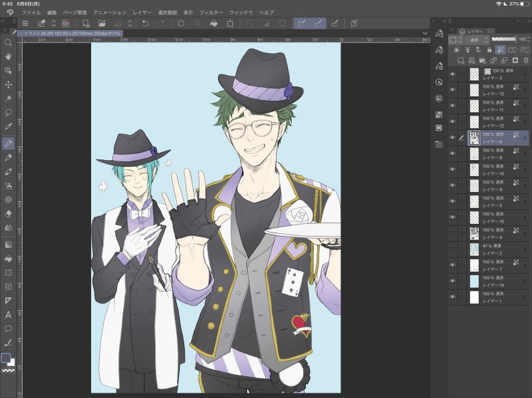
Task: Expand the canvas tab list chevron
Action: (x=425, y=33)
